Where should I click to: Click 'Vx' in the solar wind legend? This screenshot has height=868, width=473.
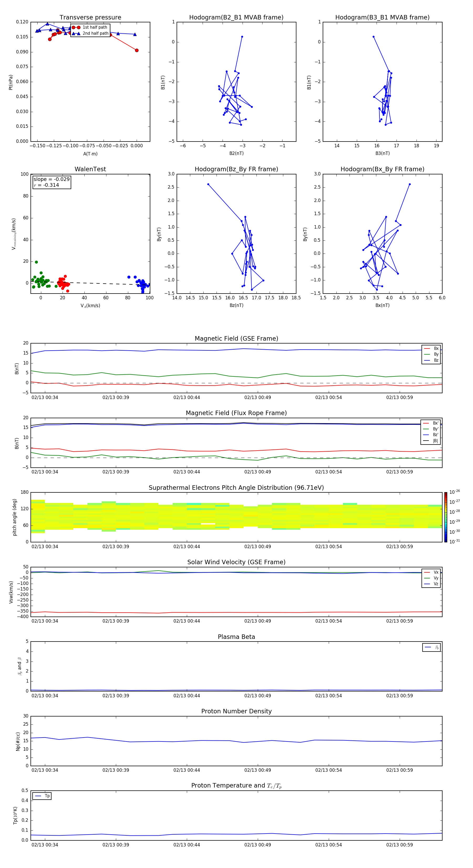pyautogui.click(x=436, y=572)
